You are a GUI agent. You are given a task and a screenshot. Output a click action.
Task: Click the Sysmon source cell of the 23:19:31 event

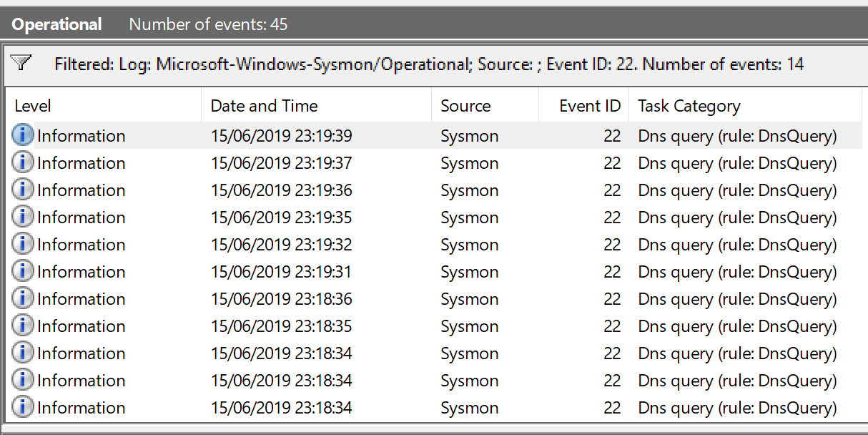tap(469, 272)
